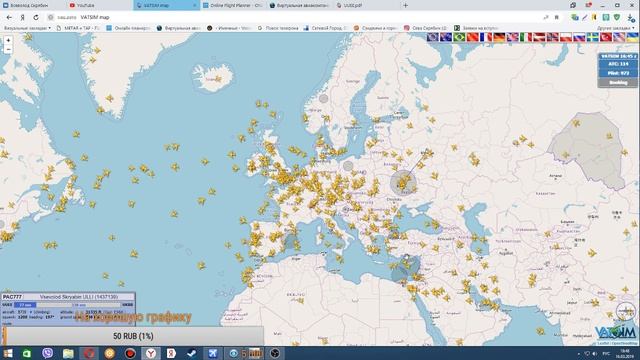The image size is (640, 360).
Task: Select the European Union flag
Action: coord(433,37)
